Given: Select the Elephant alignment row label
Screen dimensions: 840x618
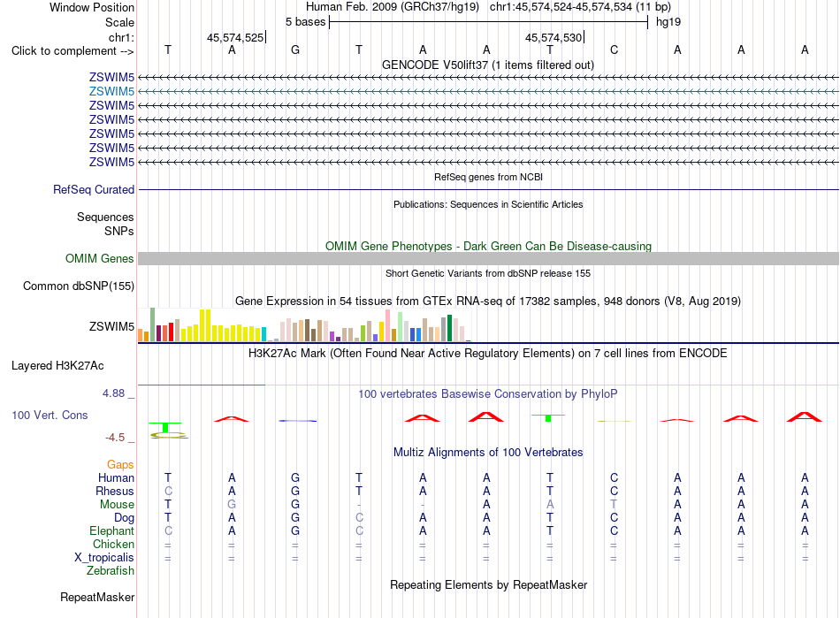Looking at the screenshot, I should (111, 530).
